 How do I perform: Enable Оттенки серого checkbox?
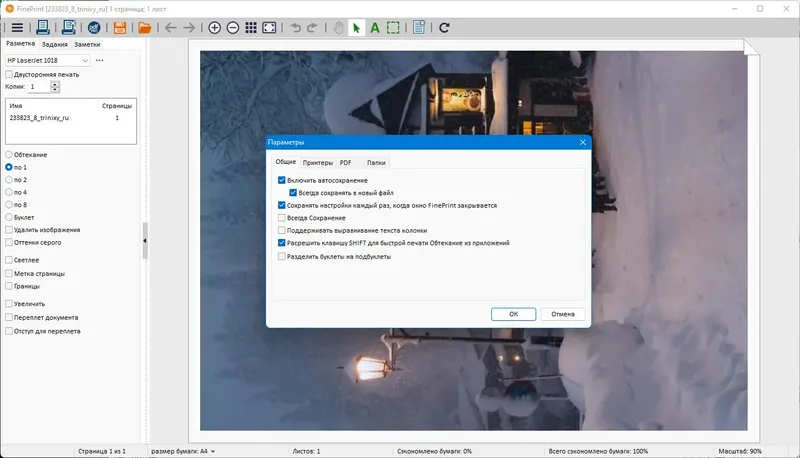point(9,242)
